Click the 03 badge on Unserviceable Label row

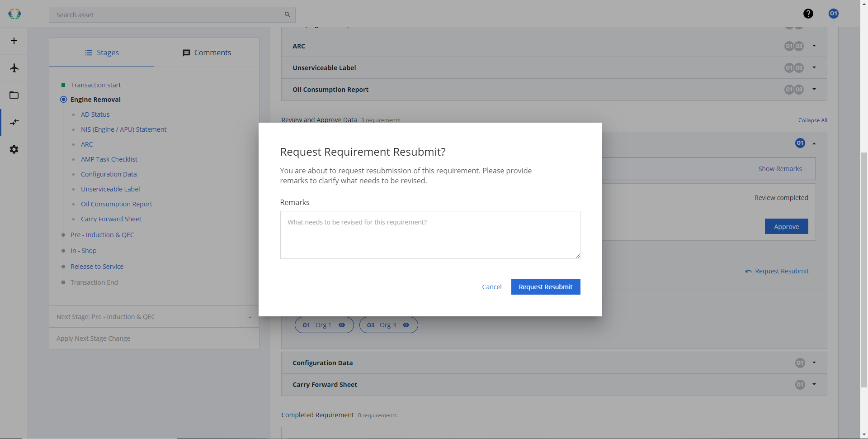799,68
